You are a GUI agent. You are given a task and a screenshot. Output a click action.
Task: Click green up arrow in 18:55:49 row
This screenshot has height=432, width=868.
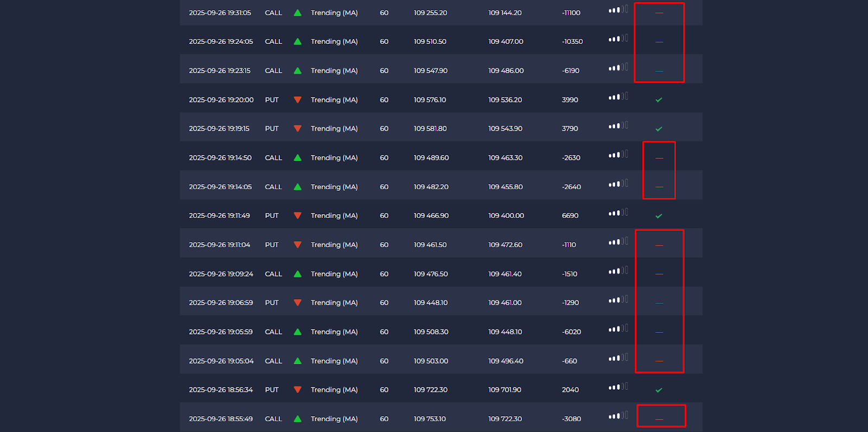297,419
